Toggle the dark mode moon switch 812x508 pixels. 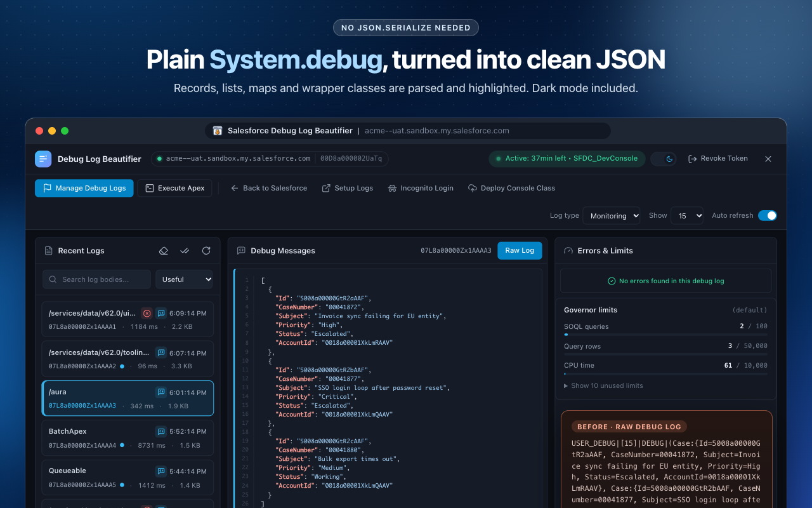tap(664, 159)
